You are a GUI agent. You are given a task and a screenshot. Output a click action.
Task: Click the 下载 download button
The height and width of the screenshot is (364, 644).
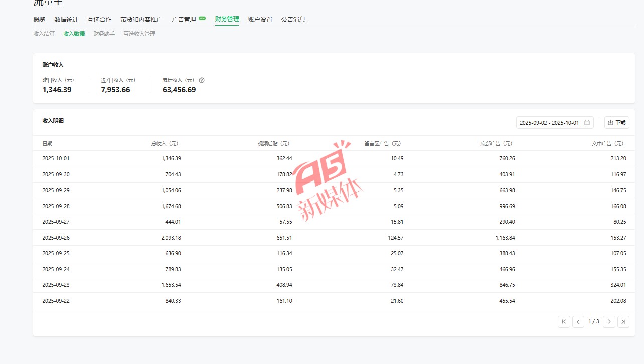point(616,123)
